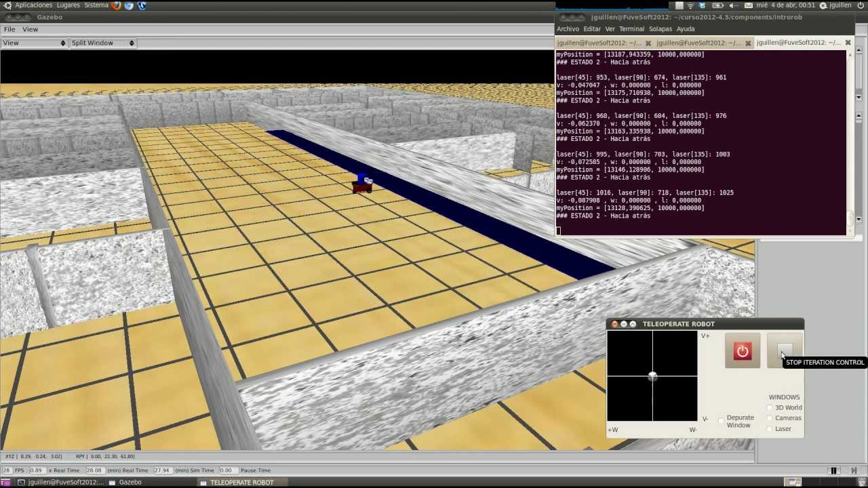
Task: Switch to the second terminal tab
Action: tap(704, 43)
